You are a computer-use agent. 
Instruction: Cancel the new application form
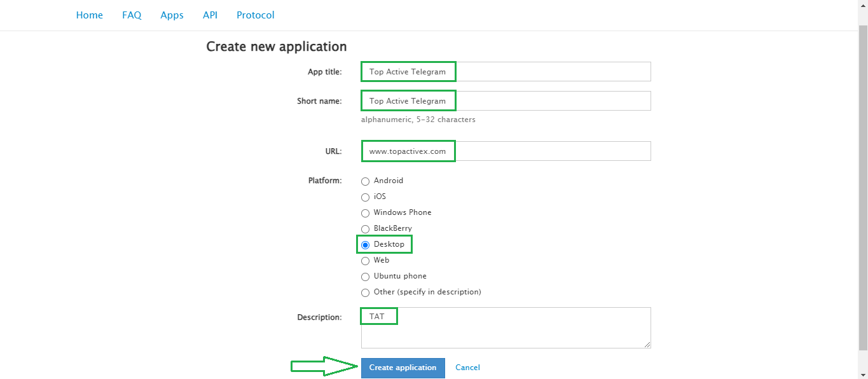pos(467,368)
